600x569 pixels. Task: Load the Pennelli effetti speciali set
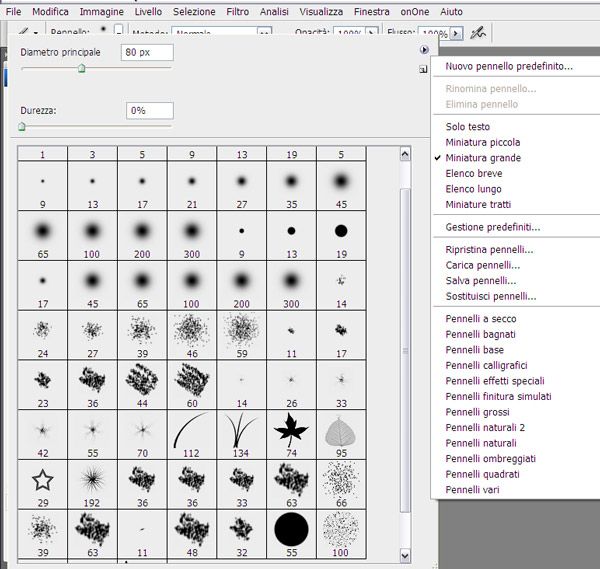point(495,381)
